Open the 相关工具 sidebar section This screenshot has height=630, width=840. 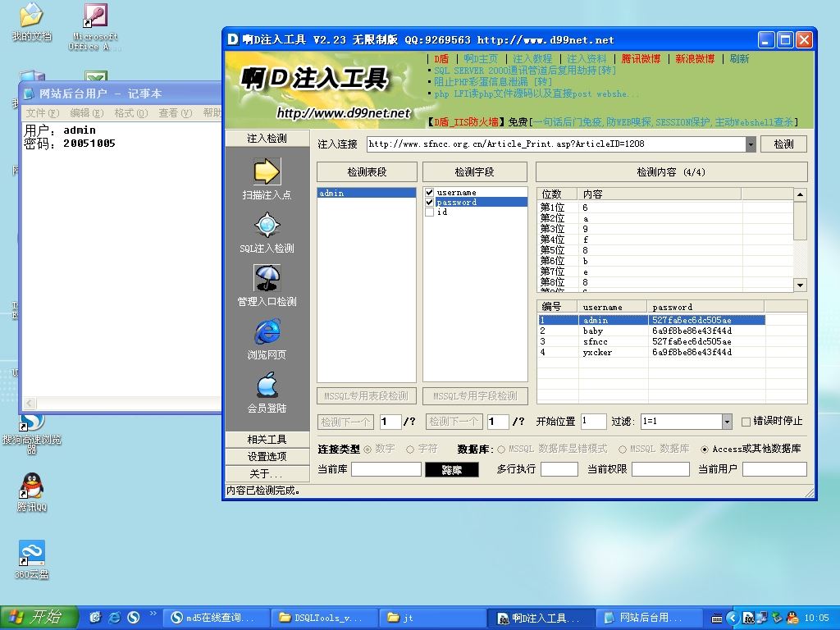tap(267, 440)
